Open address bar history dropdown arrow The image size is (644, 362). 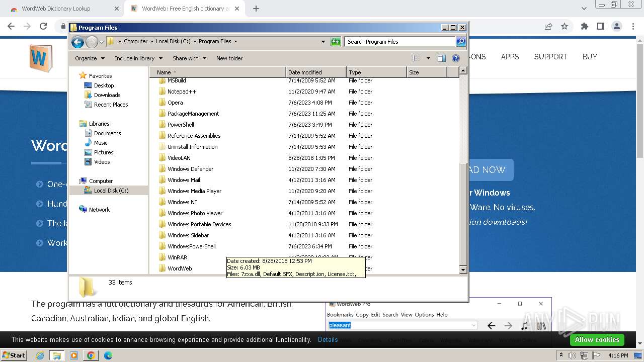point(323,42)
